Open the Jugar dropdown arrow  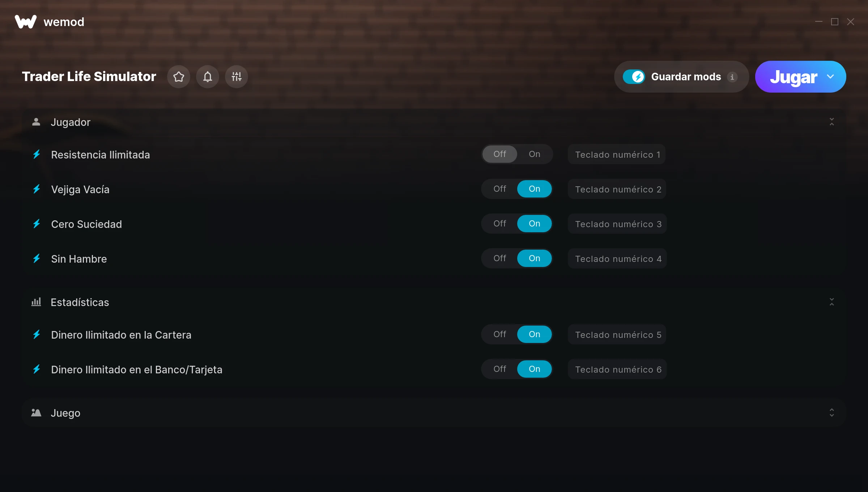click(x=830, y=77)
